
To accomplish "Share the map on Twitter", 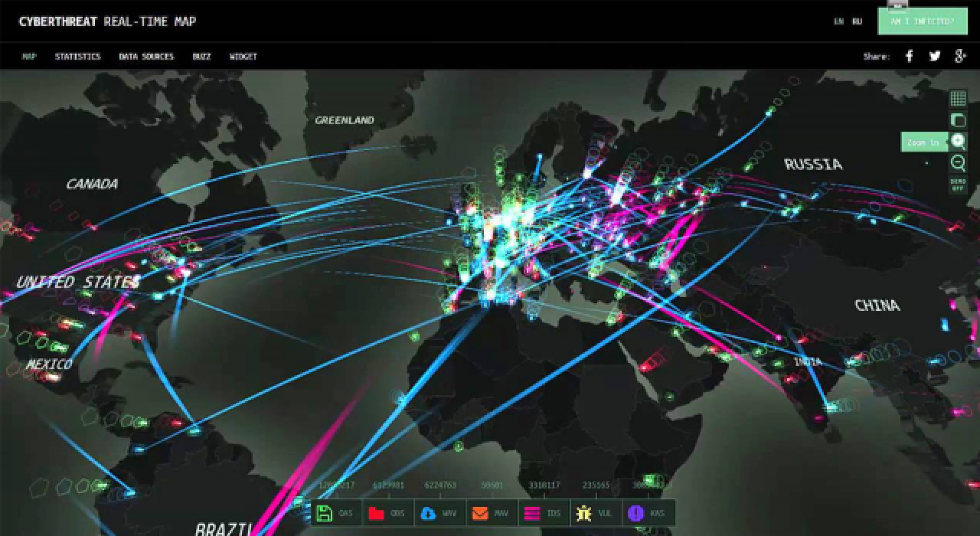I will (935, 56).
